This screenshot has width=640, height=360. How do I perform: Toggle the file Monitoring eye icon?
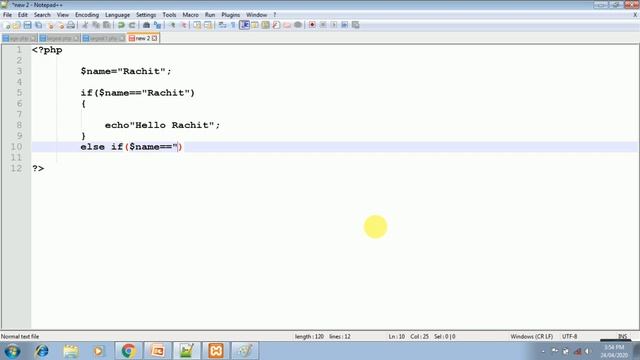(298, 25)
